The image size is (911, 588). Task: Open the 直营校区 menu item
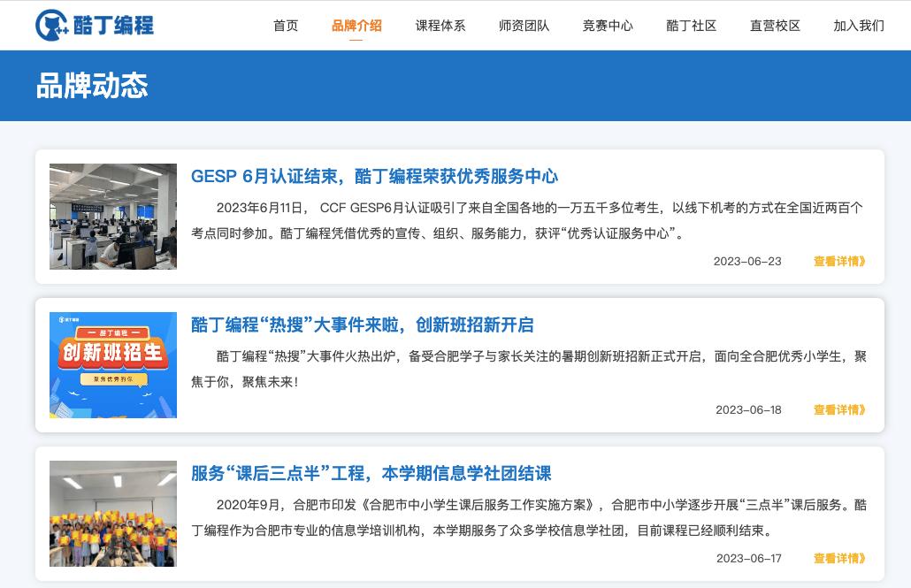(774, 26)
